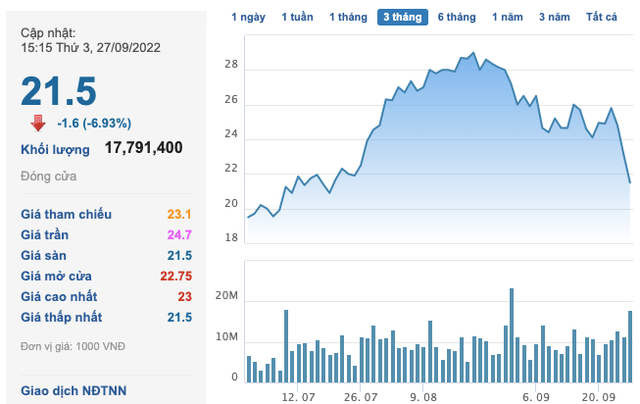Select the 1 ngày time range tab
Viewport: 640px width, 404px height.
click(248, 17)
